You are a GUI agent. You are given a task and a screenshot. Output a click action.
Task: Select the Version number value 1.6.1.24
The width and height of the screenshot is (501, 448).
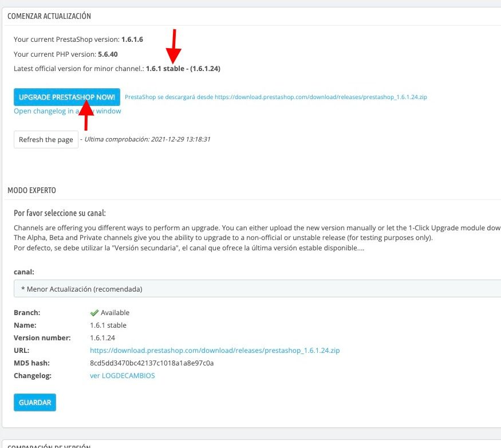pyautogui.click(x=102, y=337)
